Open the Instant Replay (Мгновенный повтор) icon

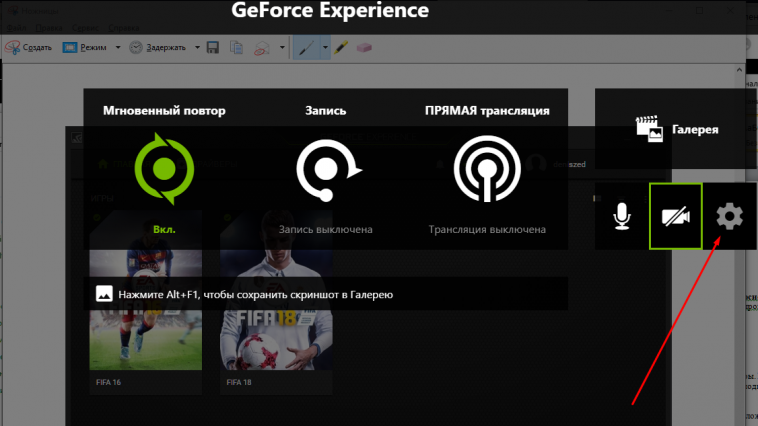coord(164,169)
